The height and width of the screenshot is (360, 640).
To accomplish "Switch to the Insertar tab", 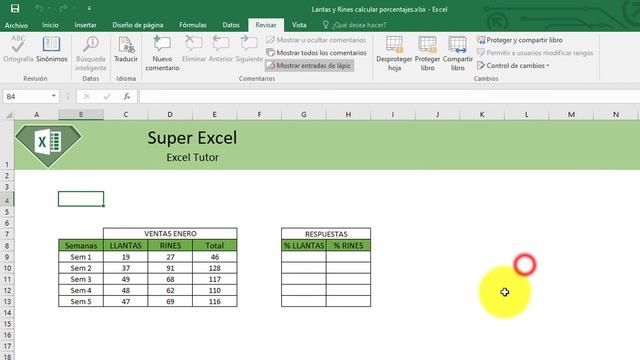I will [85, 25].
